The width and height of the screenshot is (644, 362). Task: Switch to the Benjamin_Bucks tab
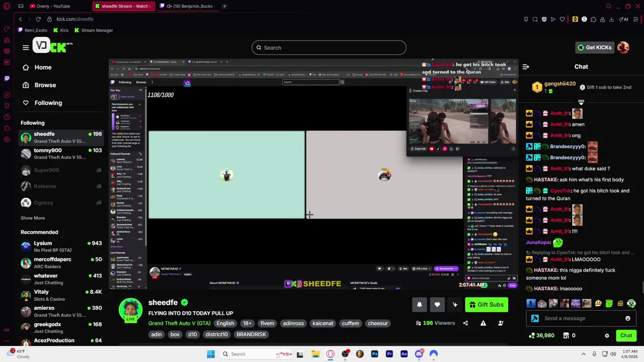[189, 6]
